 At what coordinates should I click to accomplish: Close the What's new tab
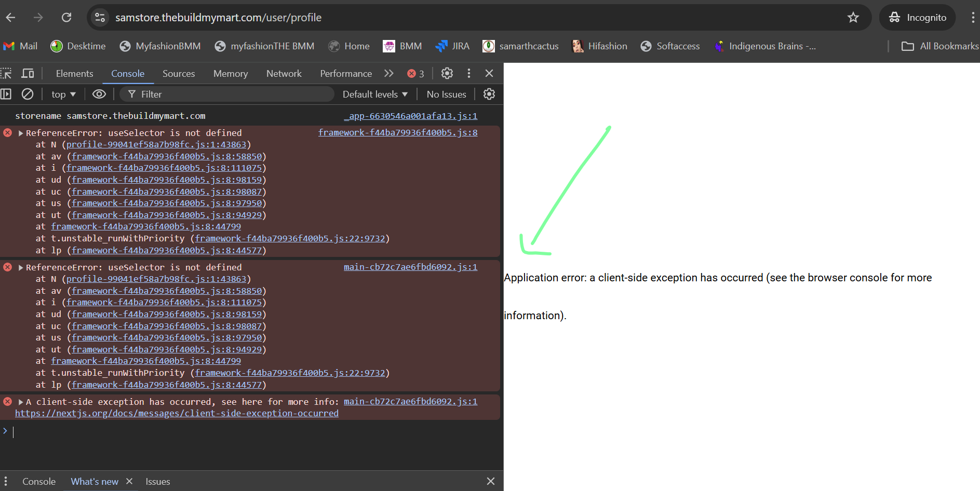point(129,482)
